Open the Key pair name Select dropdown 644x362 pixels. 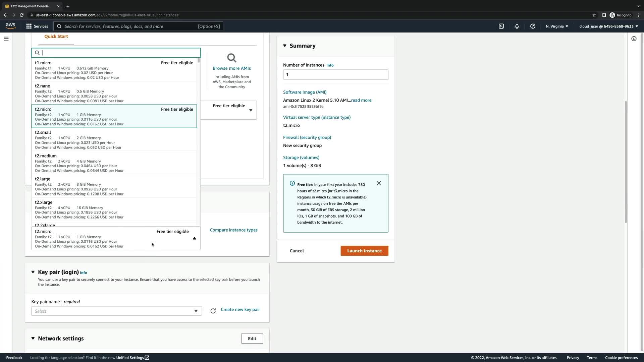(x=116, y=311)
